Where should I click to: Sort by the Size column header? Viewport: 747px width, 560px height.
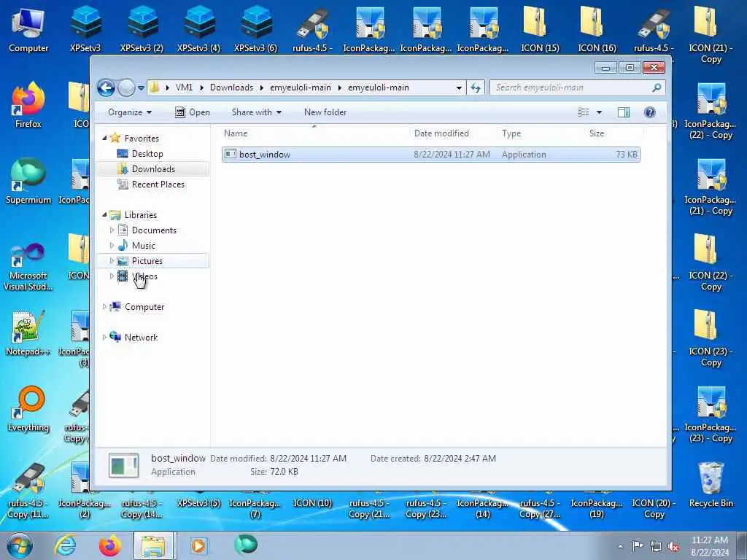click(x=614, y=133)
